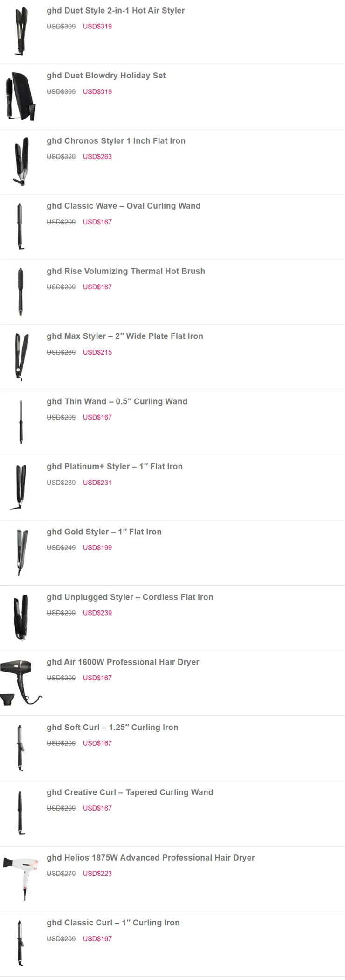Open ghd Creative Curl Tapered Curling Wand
This screenshot has width=345, height=980.
[x=130, y=792]
